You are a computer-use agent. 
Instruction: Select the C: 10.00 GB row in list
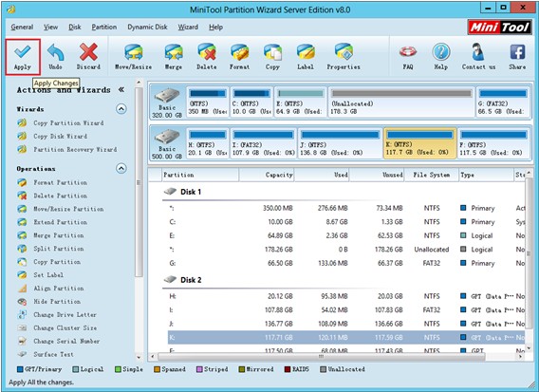[x=346, y=222]
